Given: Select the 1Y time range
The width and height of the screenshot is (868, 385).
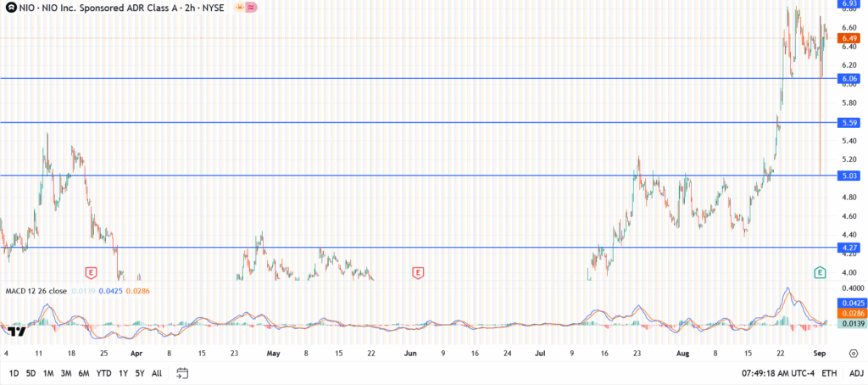Looking at the screenshot, I should [x=123, y=373].
